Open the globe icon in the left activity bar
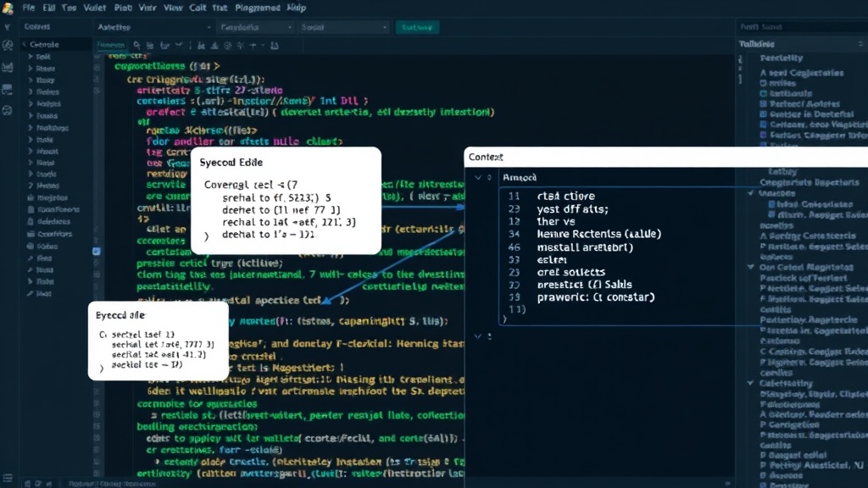868x488 pixels. 7,111
